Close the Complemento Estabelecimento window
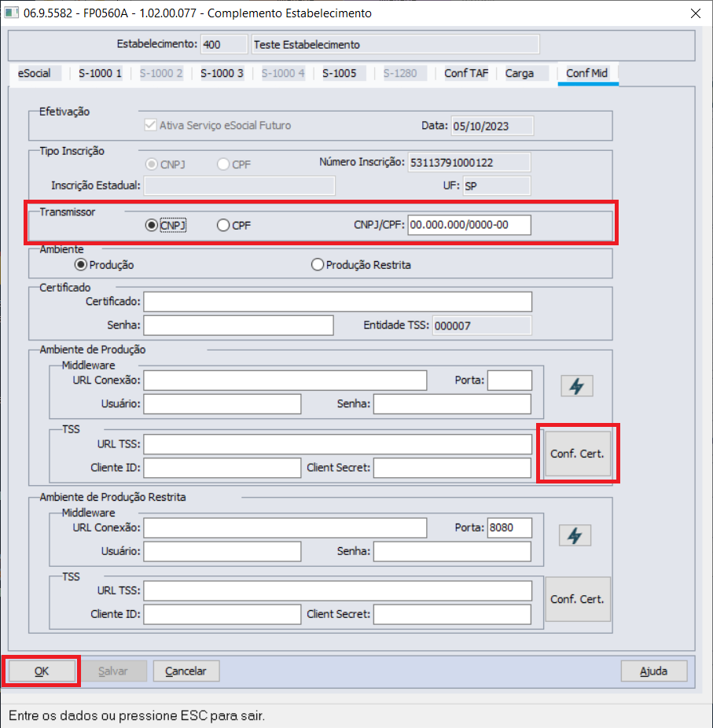This screenshot has height=728, width=713. click(696, 13)
